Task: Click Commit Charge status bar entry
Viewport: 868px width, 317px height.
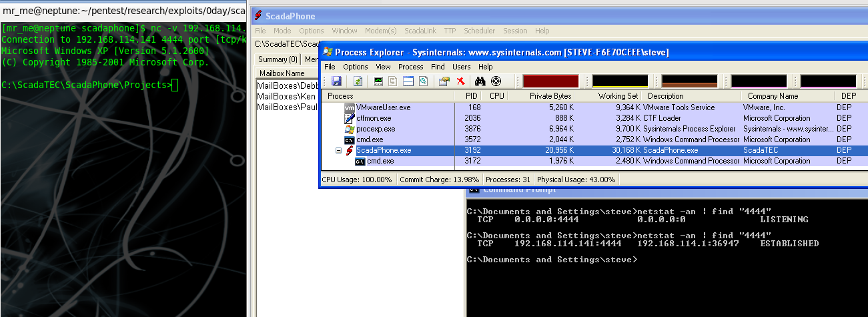Action: (x=440, y=180)
